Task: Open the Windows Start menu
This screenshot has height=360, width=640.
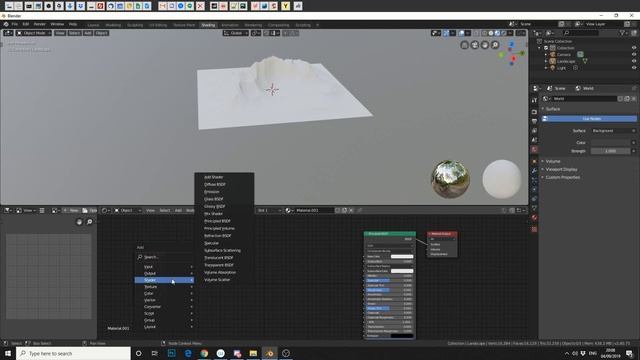Action: [x=8, y=353]
